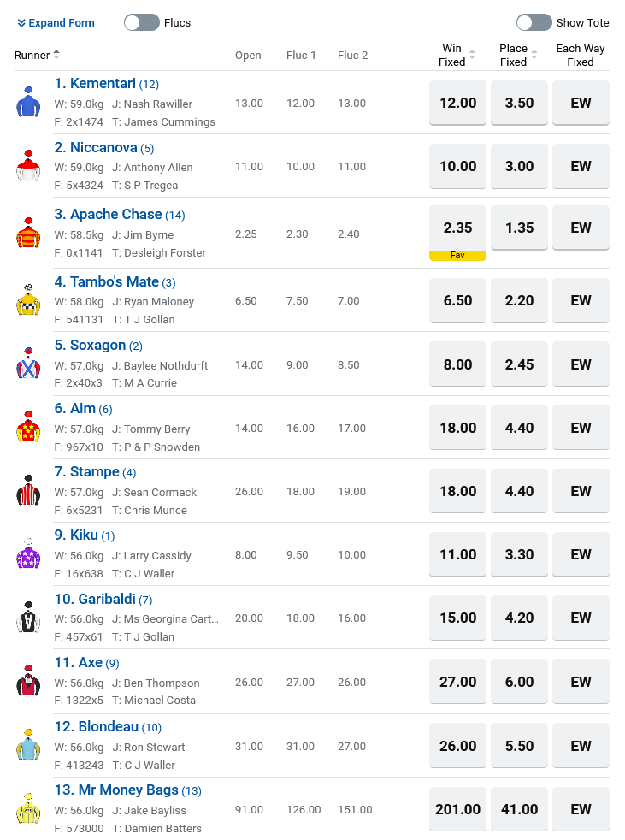Image resolution: width=625 pixels, height=840 pixels.
Task: Select Apache Chase win odds 2.35
Action: pos(457,228)
